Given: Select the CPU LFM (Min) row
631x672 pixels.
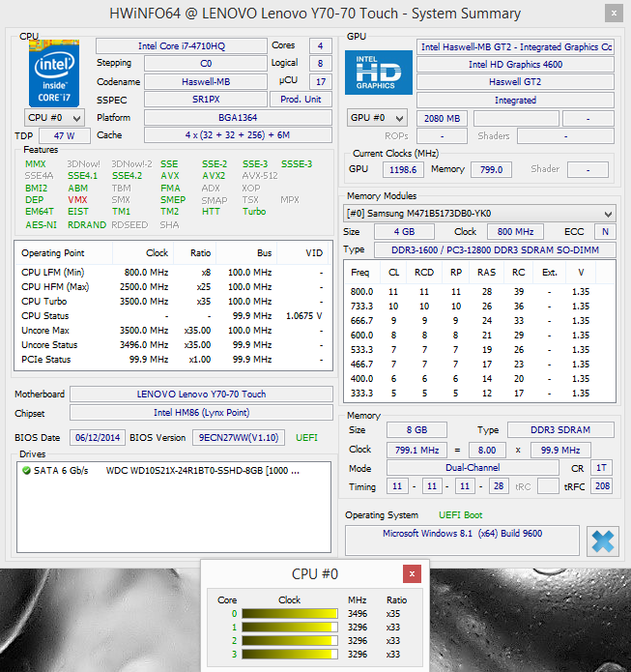Looking at the screenshot, I should coord(173,272).
